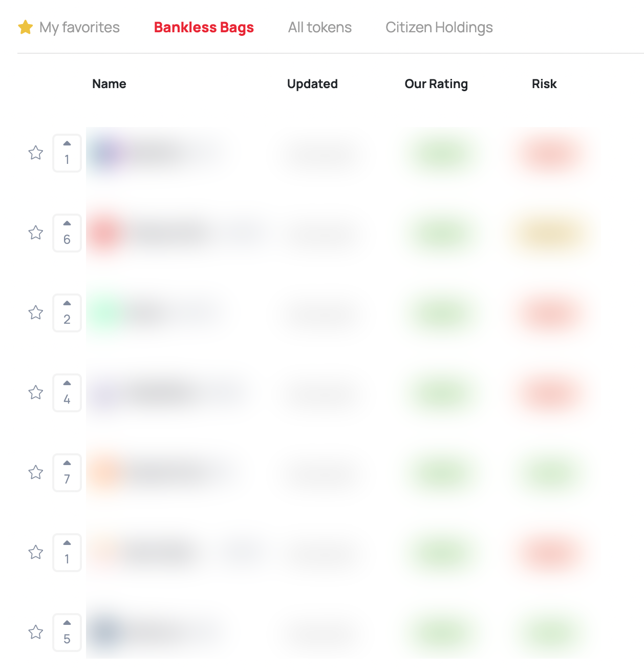The image size is (644, 672).
Task: Select the Bankless Bags tab
Action: pyautogui.click(x=204, y=28)
